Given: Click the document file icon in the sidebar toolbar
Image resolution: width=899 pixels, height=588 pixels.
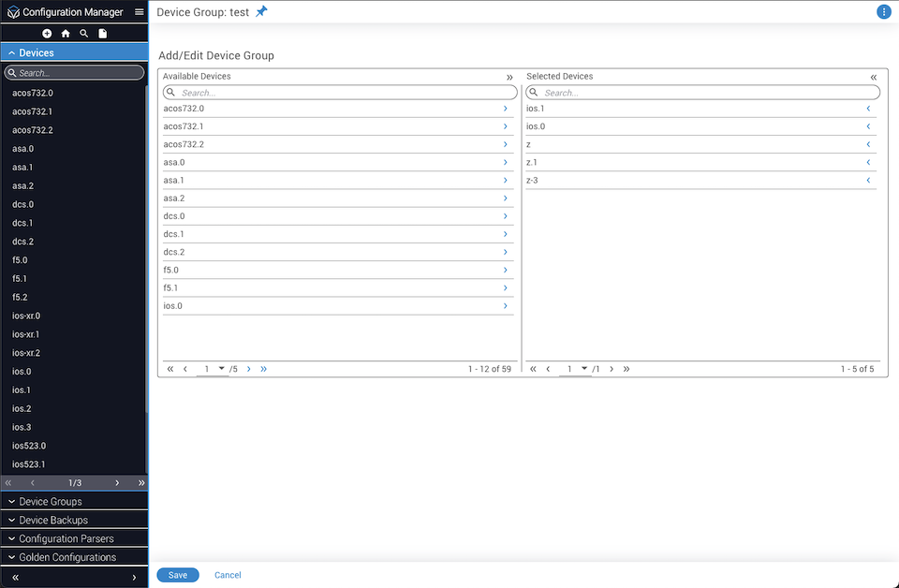Looking at the screenshot, I should tap(103, 34).
